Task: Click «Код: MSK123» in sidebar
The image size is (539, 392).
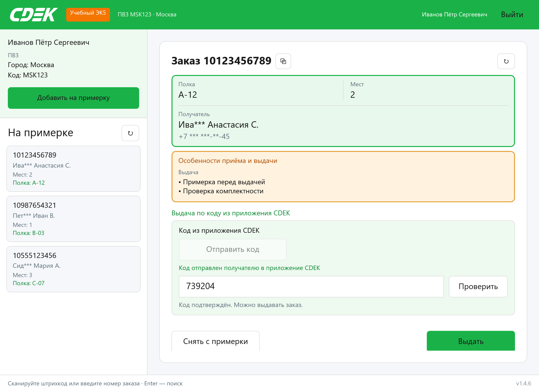Action: [x=28, y=75]
